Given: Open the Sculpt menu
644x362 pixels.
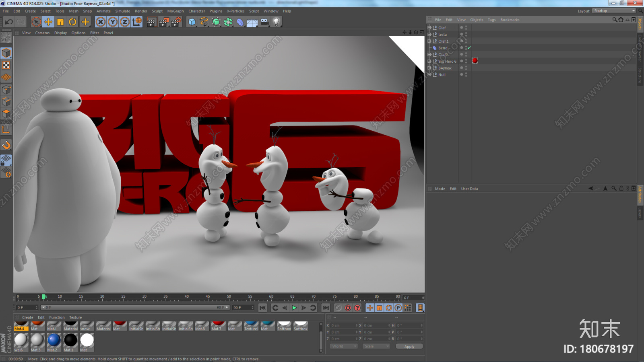Looking at the screenshot, I should (x=157, y=11).
